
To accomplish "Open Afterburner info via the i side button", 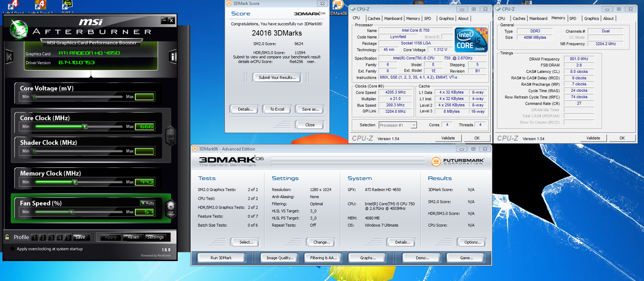I will click(173, 57).
